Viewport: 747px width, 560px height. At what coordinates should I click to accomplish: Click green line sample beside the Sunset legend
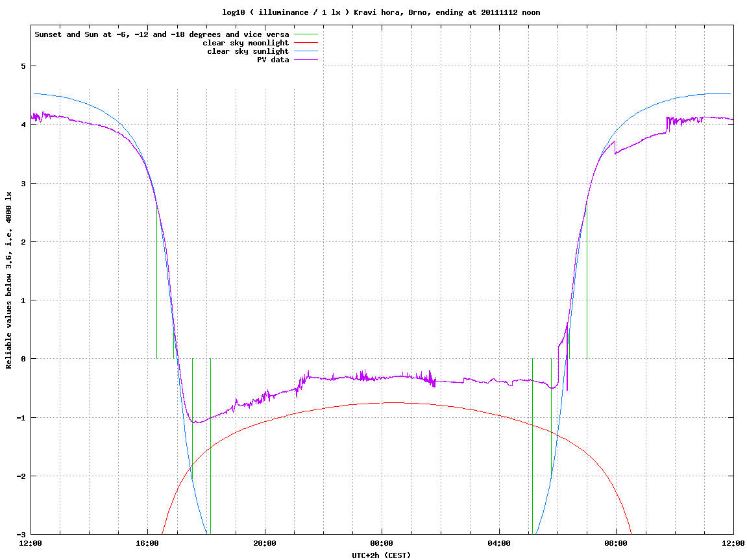pos(306,34)
